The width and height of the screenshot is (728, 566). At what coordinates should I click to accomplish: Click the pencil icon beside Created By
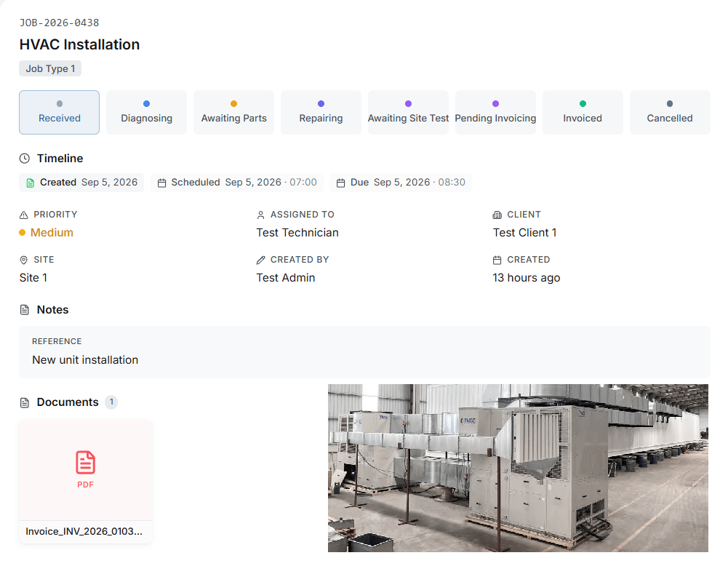pos(260,260)
